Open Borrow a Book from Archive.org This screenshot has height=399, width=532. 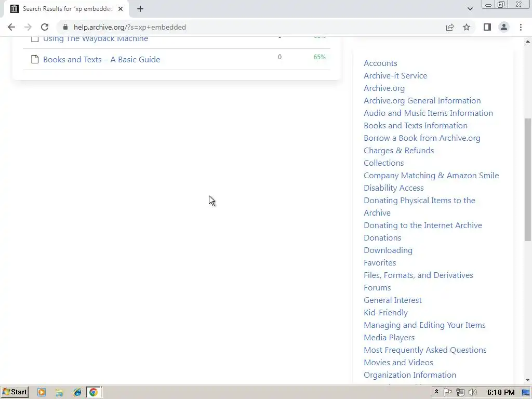click(422, 138)
